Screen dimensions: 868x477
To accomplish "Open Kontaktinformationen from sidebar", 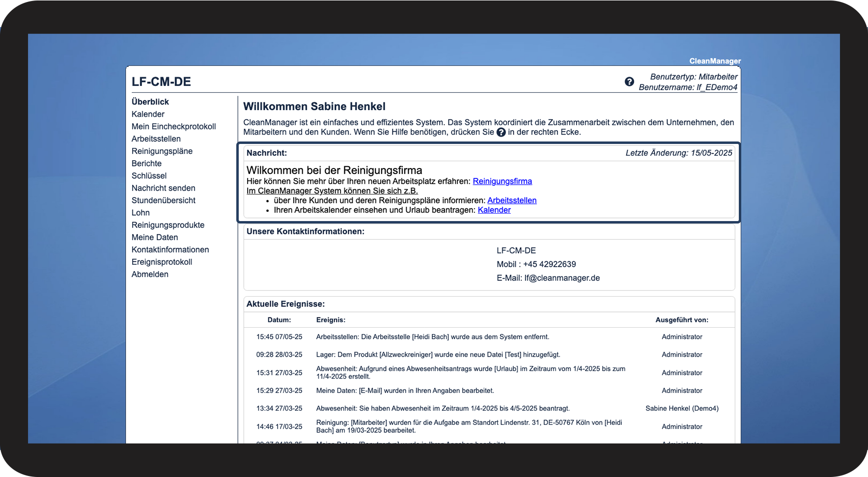I will click(x=170, y=249).
